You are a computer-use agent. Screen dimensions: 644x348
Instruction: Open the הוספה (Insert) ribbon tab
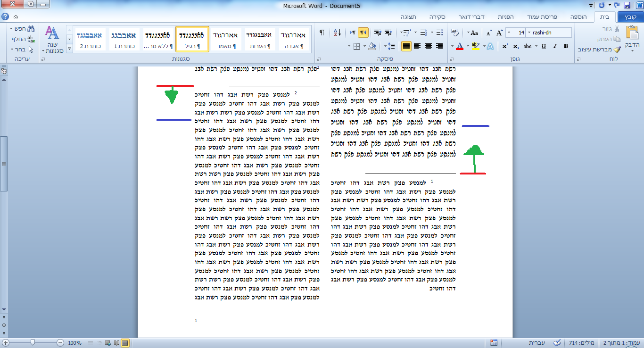click(578, 17)
